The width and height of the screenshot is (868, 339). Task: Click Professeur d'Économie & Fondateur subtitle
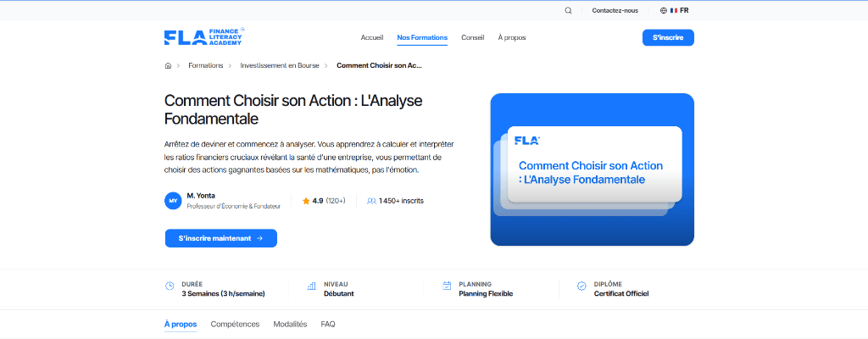[x=234, y=206]
